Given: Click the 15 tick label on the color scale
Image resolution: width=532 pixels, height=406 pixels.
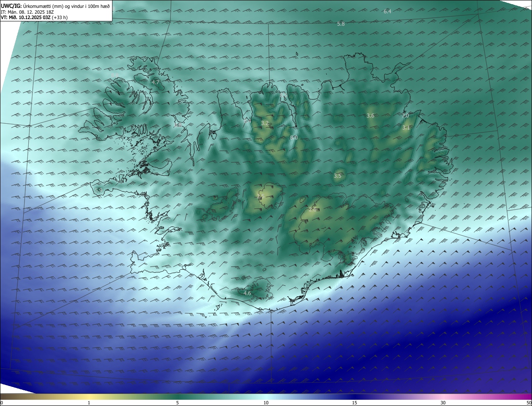Looking at the screenshot, I should click(x=355, y=403).
